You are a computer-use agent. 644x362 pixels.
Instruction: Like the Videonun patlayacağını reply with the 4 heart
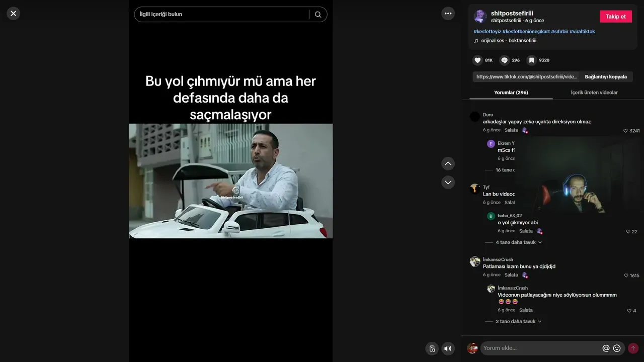(x=629, y=311)
